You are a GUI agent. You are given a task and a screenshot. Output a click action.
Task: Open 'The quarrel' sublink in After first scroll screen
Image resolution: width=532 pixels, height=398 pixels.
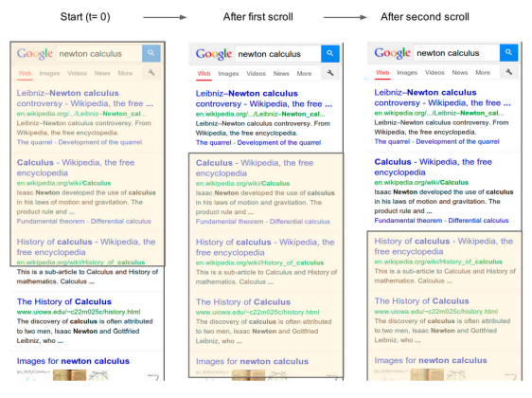pos(213,143)
